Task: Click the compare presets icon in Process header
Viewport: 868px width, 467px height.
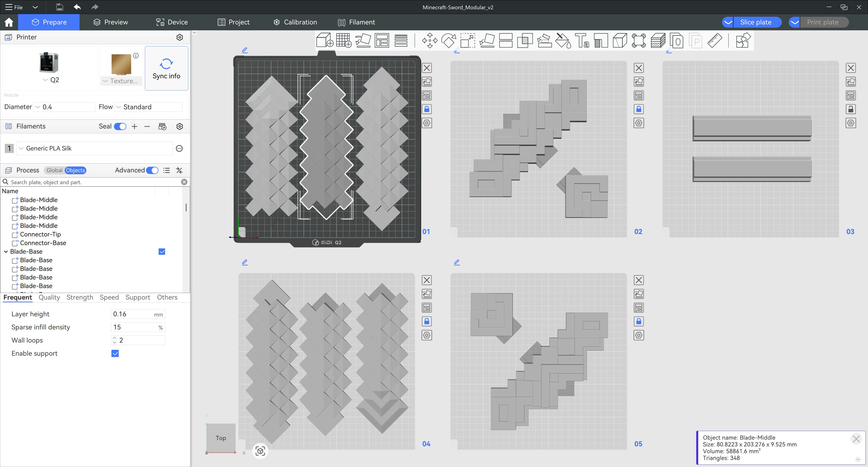Action: click(x=179, y=170)
